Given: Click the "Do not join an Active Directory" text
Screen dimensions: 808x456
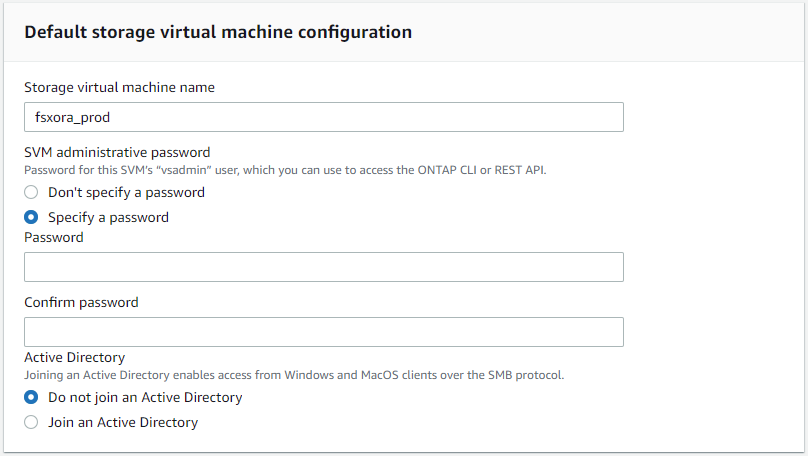Looking at the screenshot, I should point(145,397).
